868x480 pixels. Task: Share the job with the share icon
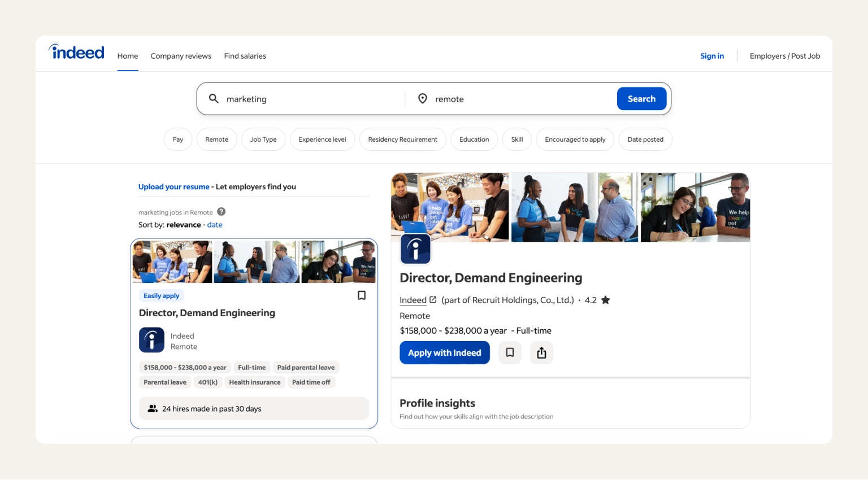point(541,352)
